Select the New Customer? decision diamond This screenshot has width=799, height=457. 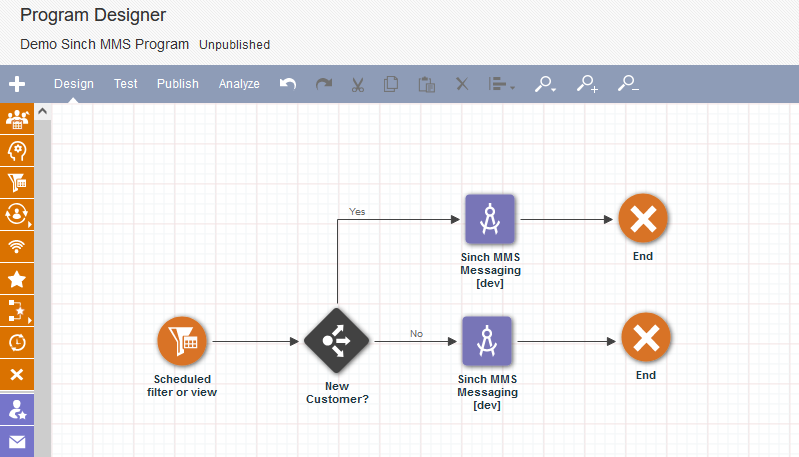coord(337,340)
